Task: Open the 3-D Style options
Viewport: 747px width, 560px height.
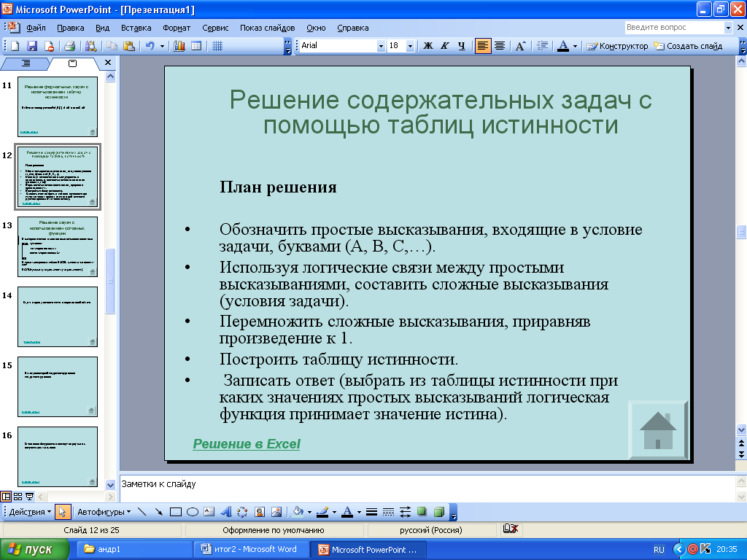Action: (438, 512)
